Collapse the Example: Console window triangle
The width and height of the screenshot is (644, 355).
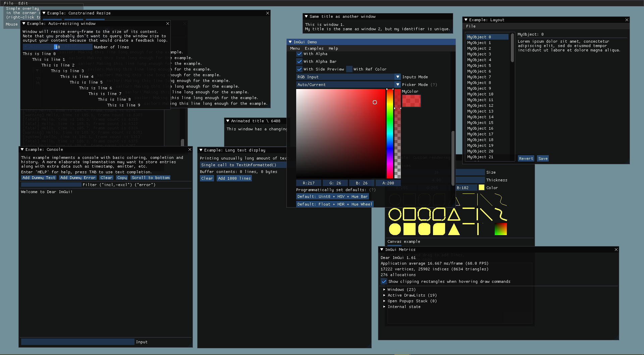[x=22, y=149]
